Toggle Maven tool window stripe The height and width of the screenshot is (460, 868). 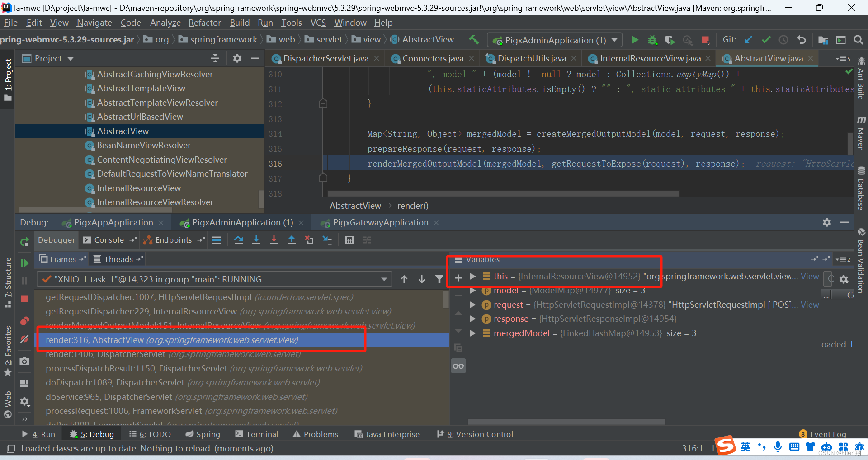pos(861,133)
